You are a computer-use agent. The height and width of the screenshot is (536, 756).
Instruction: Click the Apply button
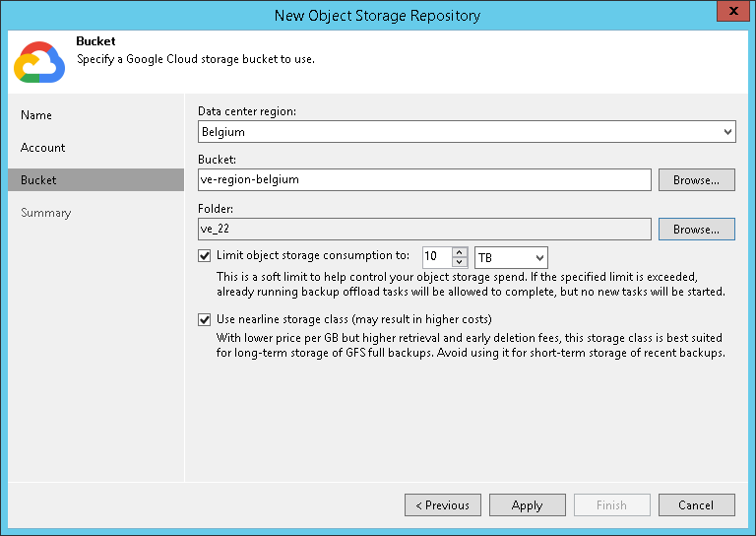click(527, 505)
